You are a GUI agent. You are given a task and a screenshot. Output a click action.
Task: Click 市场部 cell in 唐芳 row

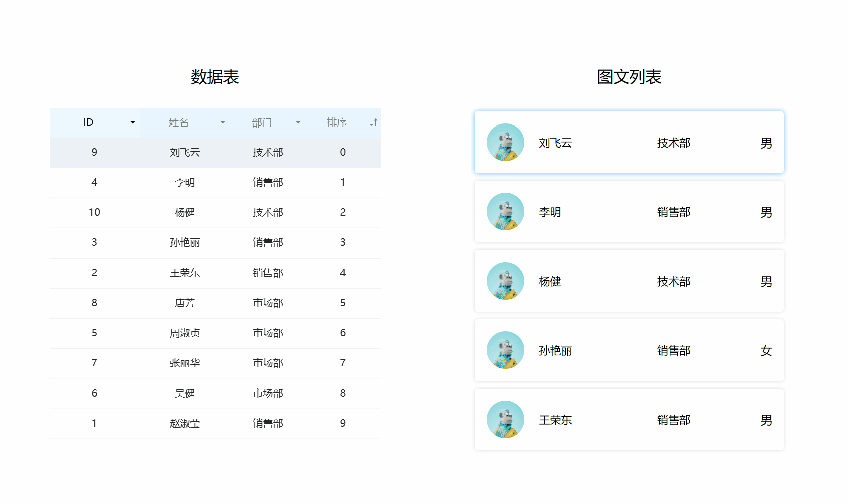click(x=268, y=303)
